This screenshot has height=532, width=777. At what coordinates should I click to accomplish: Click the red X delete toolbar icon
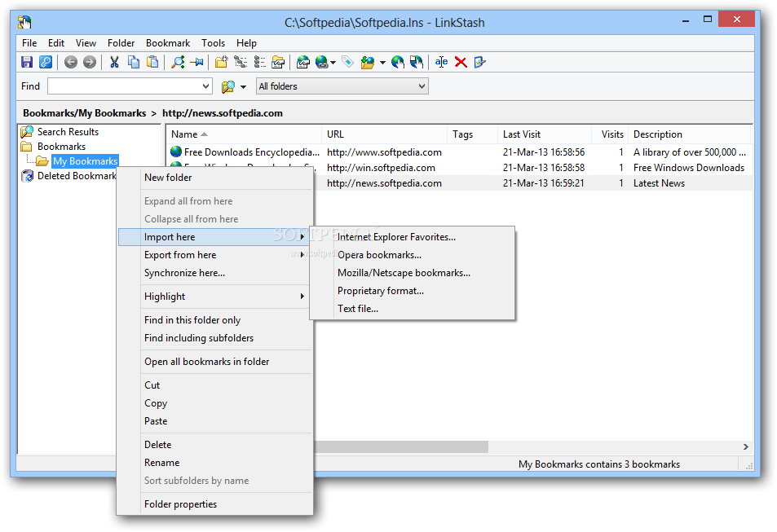click(461, 62)
